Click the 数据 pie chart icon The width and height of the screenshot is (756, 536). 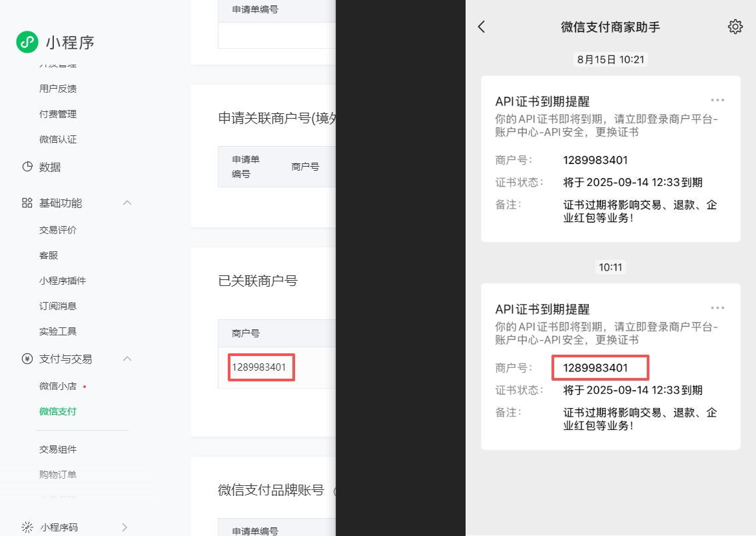pyautogui.click(x=27, y=167)
